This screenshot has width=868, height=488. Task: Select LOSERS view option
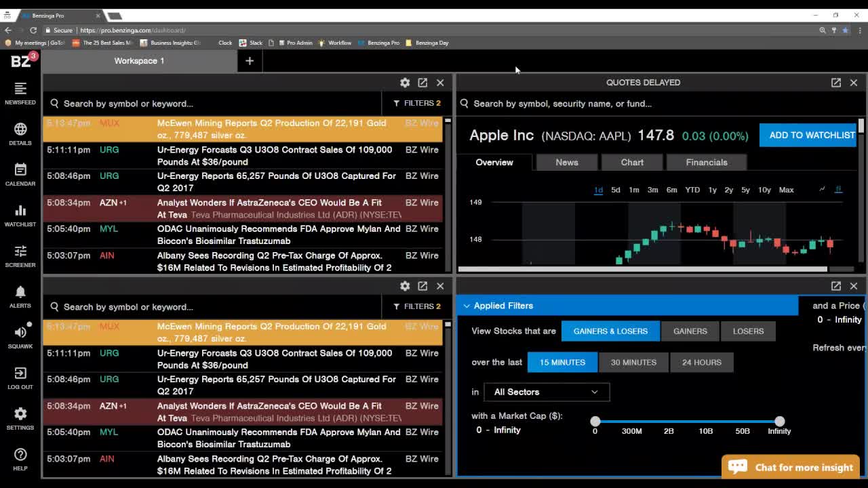(748, 331)
